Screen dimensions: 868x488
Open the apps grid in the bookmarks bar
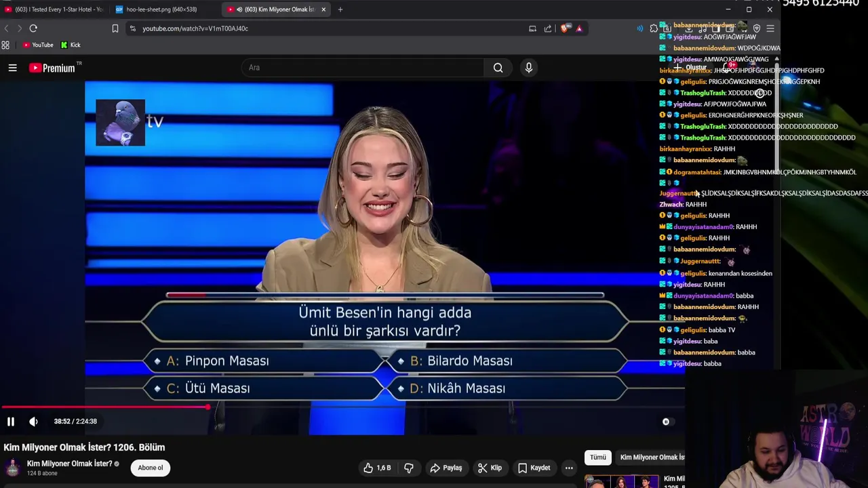[x=5, y=45]
